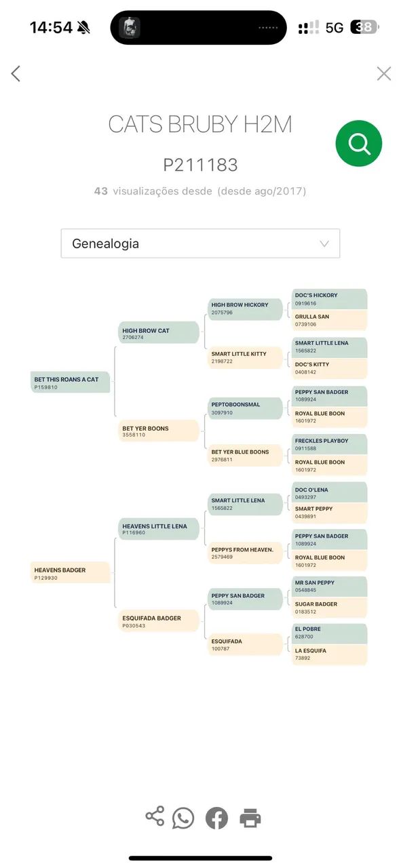
Task: Tap the Dynamic Island media thumbnail
Action: (130, 28)
